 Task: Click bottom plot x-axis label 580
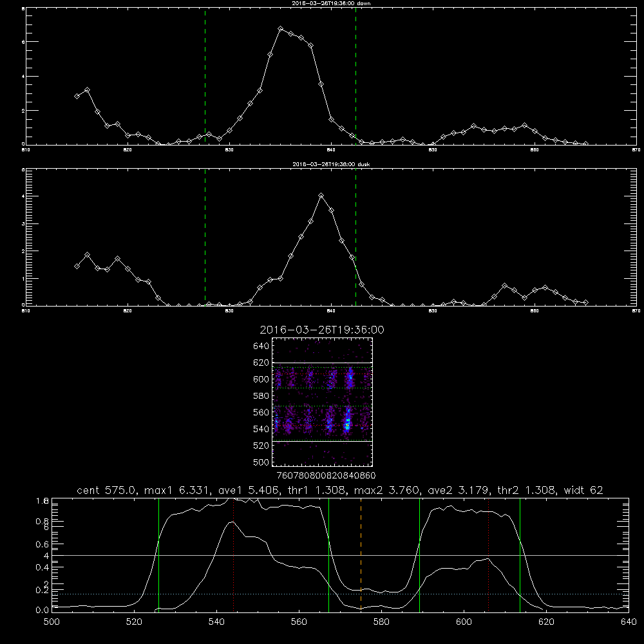coord(381,621)
